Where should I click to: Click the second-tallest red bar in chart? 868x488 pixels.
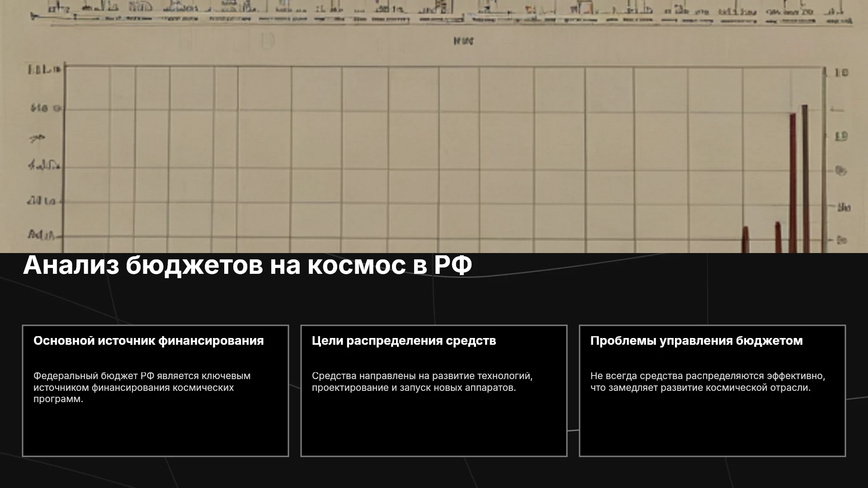point(793,183)
